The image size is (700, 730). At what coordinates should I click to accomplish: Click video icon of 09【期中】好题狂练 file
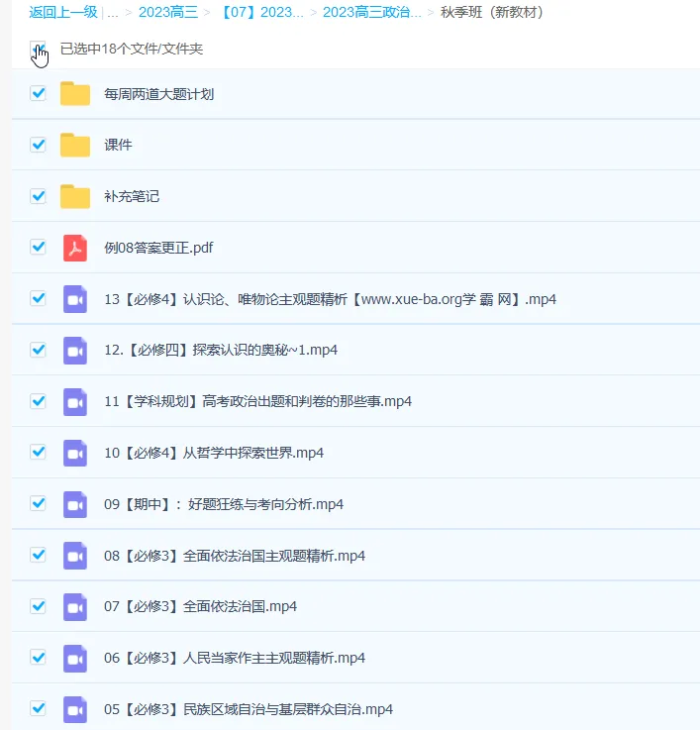click(75, 504)
